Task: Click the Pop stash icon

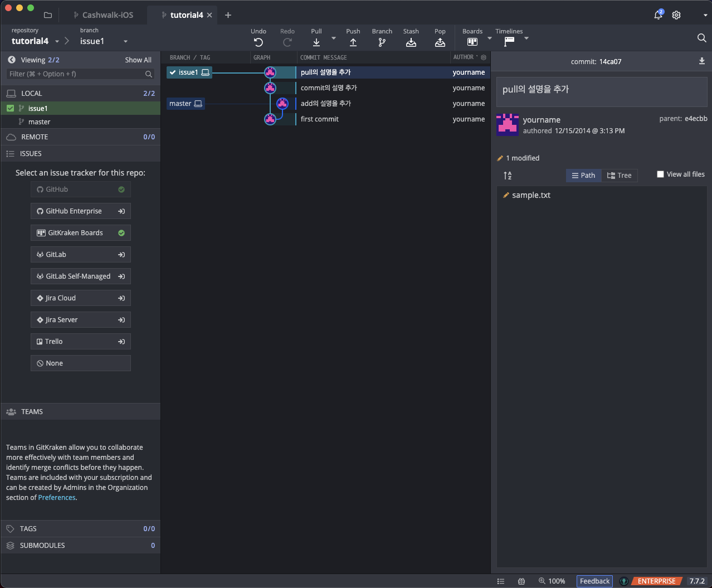Action: [440, 42]
